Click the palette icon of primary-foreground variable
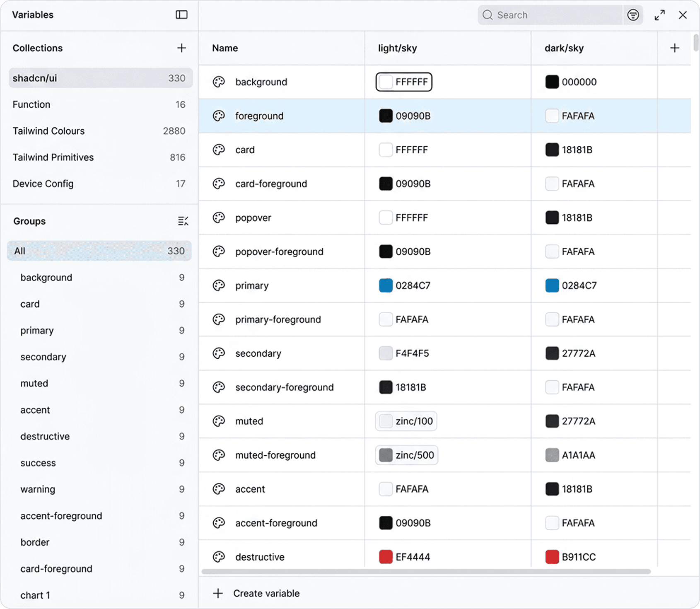 [x=219, y=319]
